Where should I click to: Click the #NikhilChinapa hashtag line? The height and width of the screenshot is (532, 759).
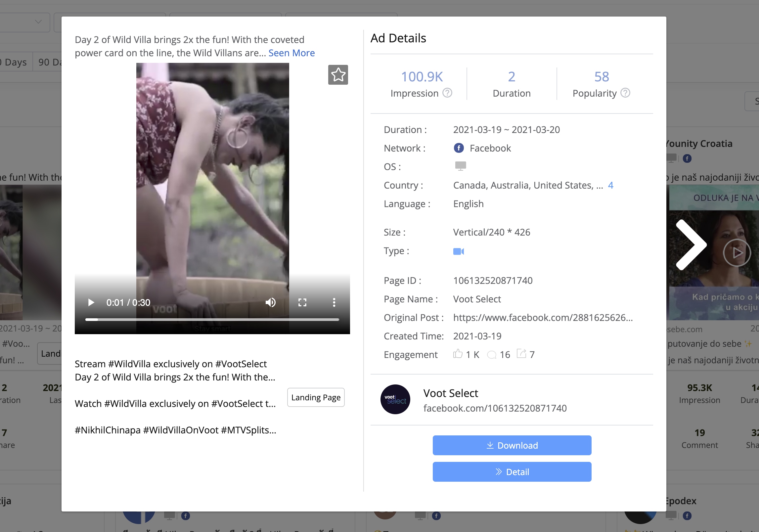[175, 430]
